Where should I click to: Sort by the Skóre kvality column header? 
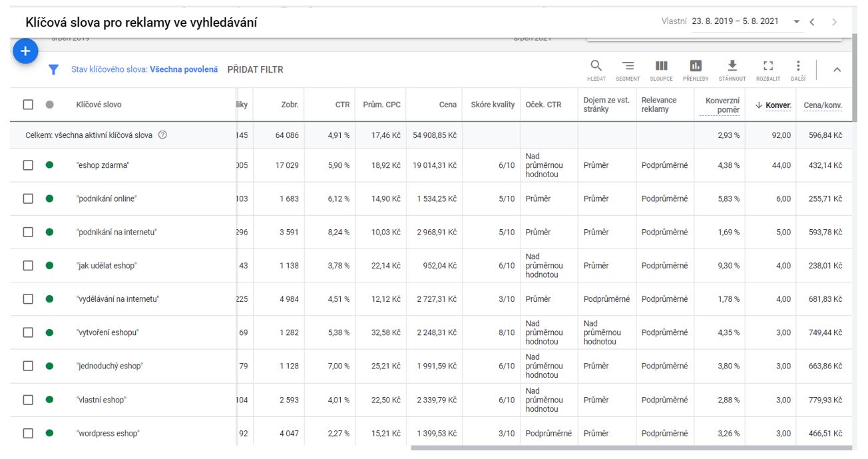tap(493, 105)
